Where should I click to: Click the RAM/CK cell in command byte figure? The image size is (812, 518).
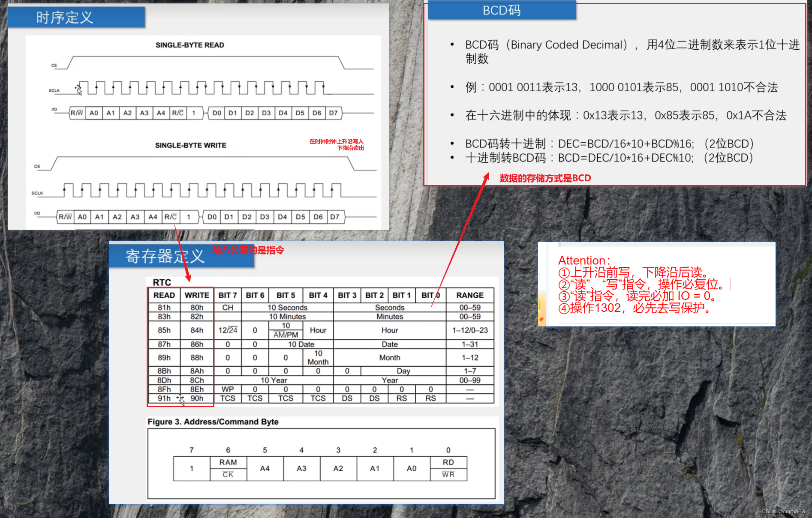click(228, 468)
